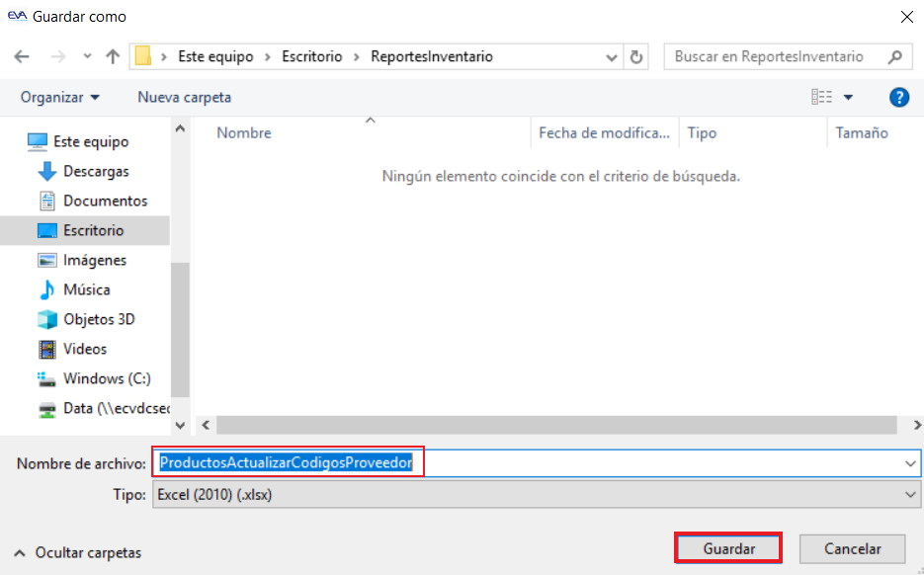Open the Data network drive
924x575 pixels.
[x=117, y=408]
